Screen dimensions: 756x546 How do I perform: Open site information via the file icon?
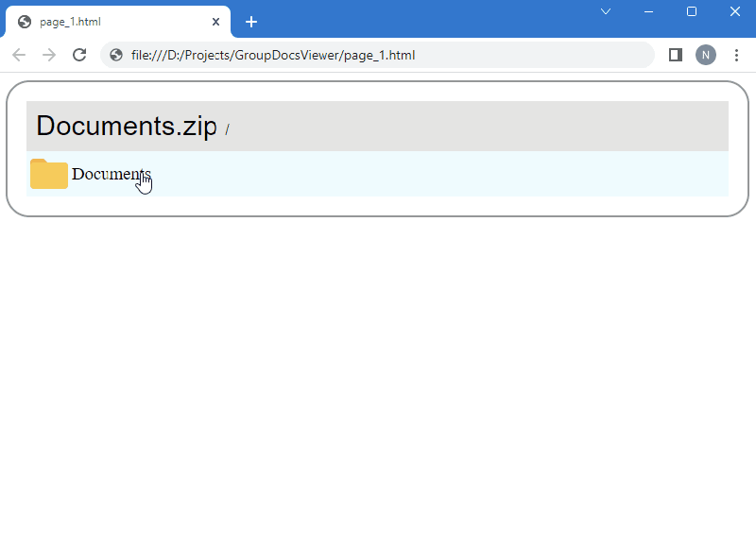[x=113, y=55]
